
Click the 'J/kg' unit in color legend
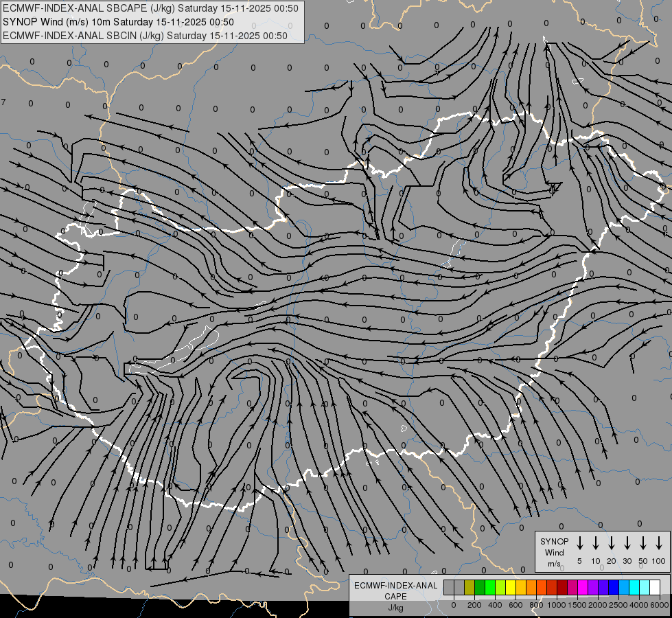point(395,608)
